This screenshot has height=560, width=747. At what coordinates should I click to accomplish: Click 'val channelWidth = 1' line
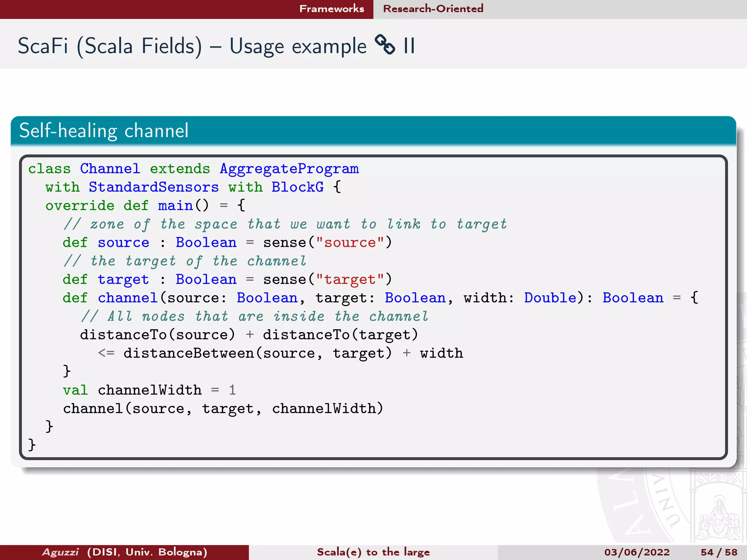coord(150,390)
